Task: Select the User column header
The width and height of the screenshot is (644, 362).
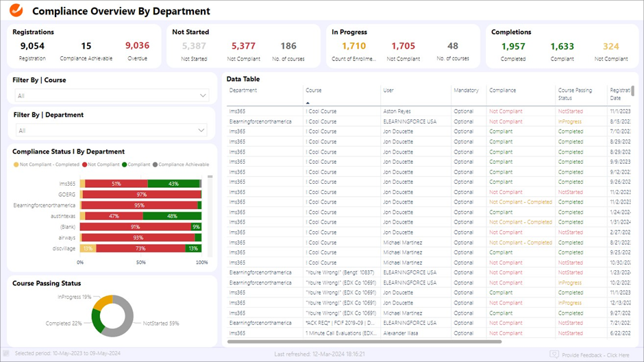Action: coord(388,90)
